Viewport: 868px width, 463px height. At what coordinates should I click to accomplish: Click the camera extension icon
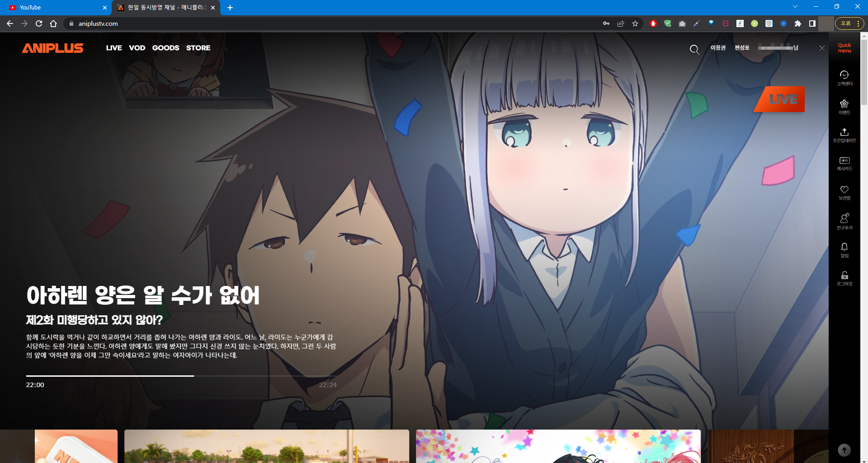682,23
